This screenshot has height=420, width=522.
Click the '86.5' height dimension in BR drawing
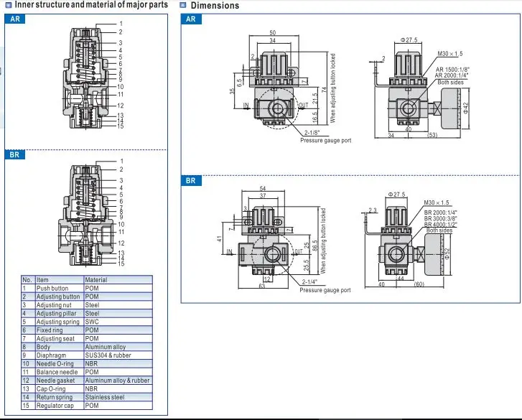pos(315,246)
